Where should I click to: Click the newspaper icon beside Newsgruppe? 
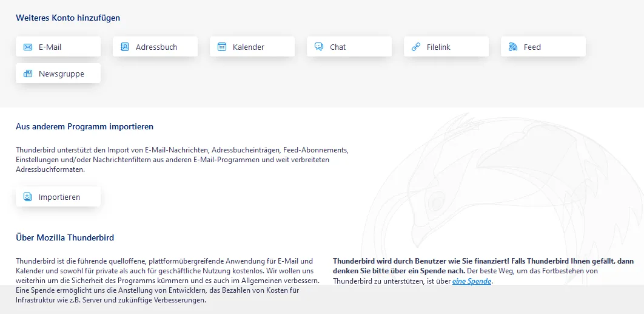28,73
